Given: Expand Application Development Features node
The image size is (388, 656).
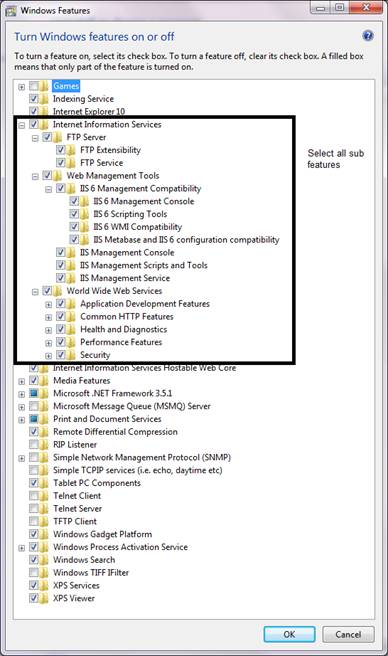Looking at the screenshot, I should coord(49,305).
